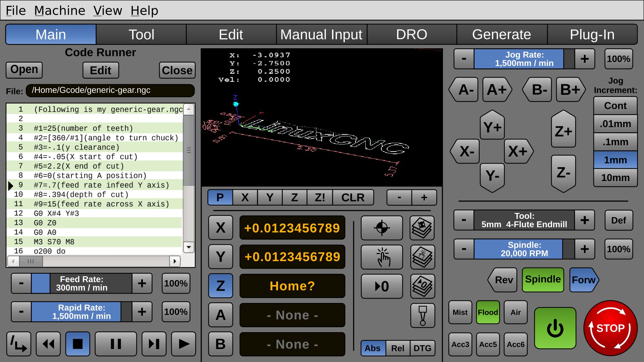644x362 pixels.
Task: Jog the X axis negative direction
Action: (465, 152)
